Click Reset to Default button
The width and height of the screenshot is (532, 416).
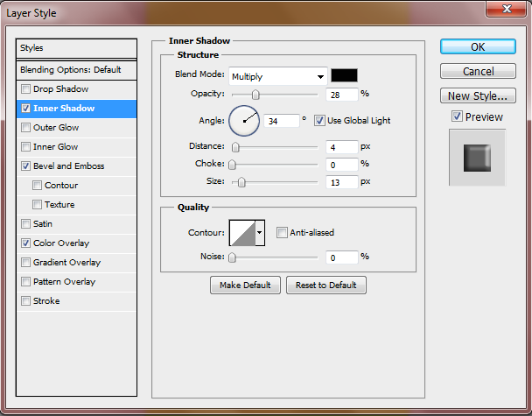pyautogui.click(x=325, y=286)
